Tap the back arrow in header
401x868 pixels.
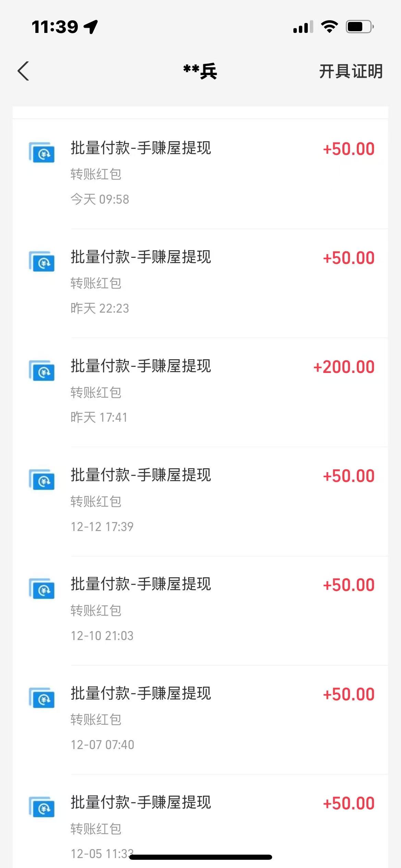[23, 71]
